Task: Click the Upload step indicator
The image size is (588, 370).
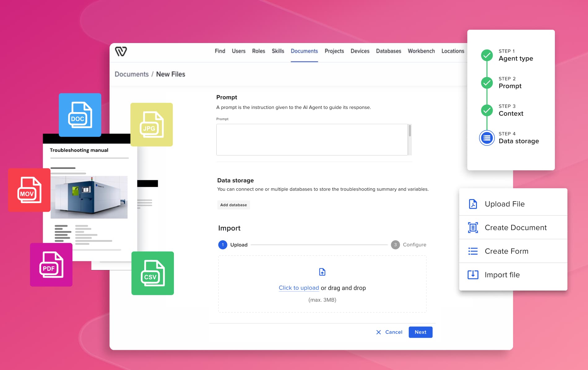Action: tap(223, 245)
